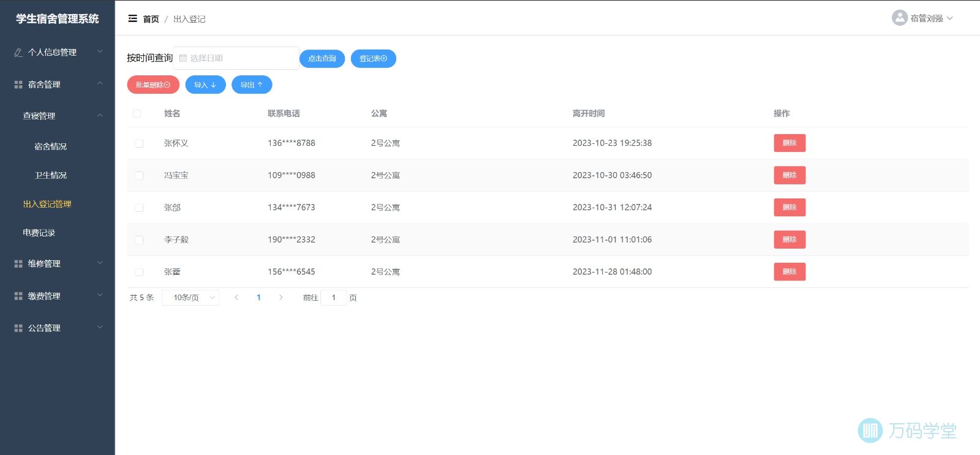
Task: Tick the checkbox for phone 156****6545
Action: coord(139,272)
